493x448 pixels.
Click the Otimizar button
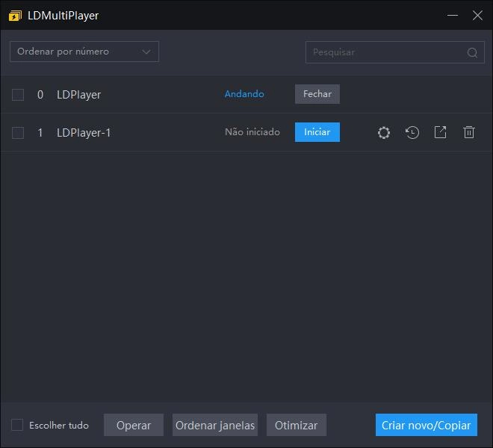pos(297,425)
